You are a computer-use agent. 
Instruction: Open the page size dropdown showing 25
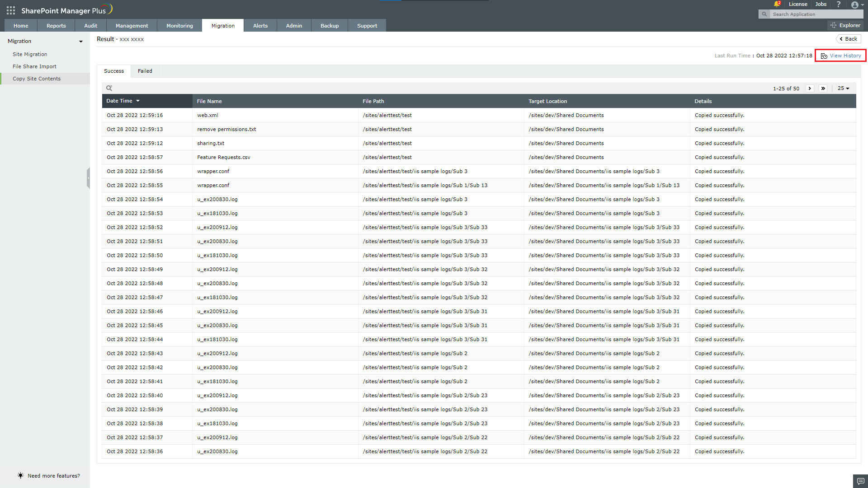(843, 88)
